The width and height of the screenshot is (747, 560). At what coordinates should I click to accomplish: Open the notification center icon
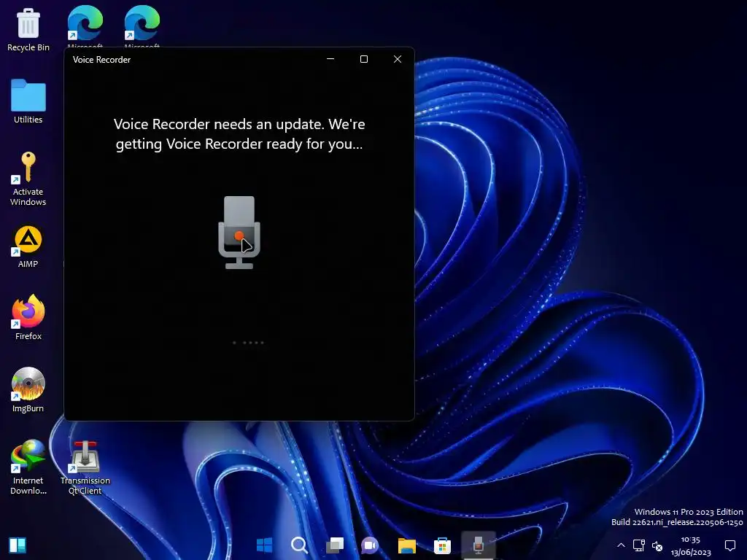click(729, 545)
